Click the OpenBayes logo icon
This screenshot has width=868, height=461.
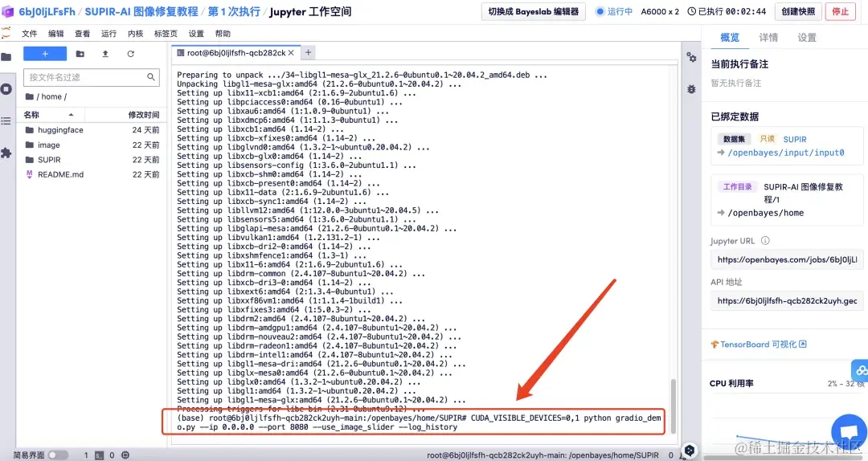[x=7, y=11]
